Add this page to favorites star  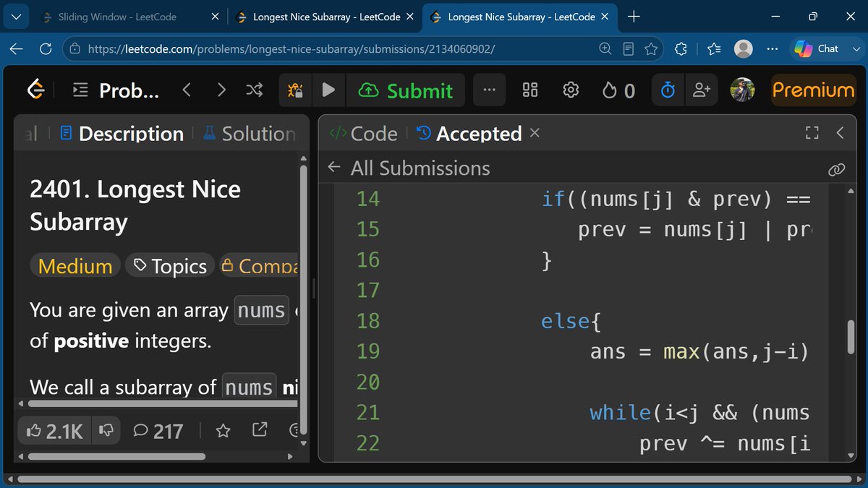651,49
